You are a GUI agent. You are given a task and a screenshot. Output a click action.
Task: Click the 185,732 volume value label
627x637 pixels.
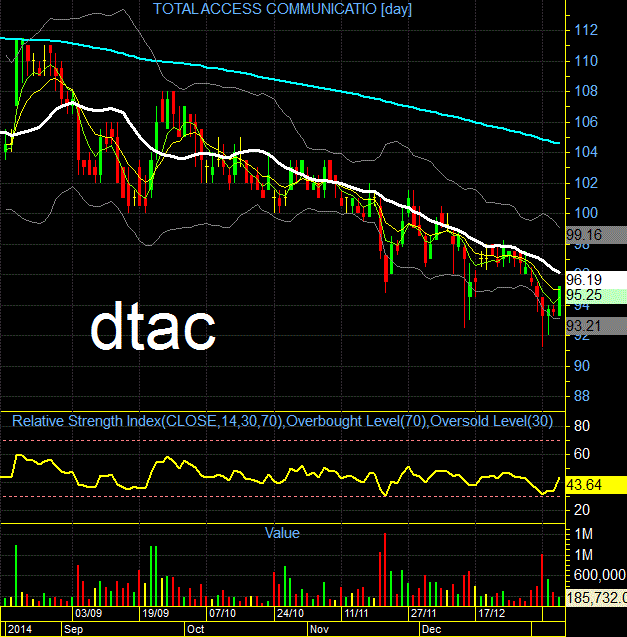click(x=596, y=598)
